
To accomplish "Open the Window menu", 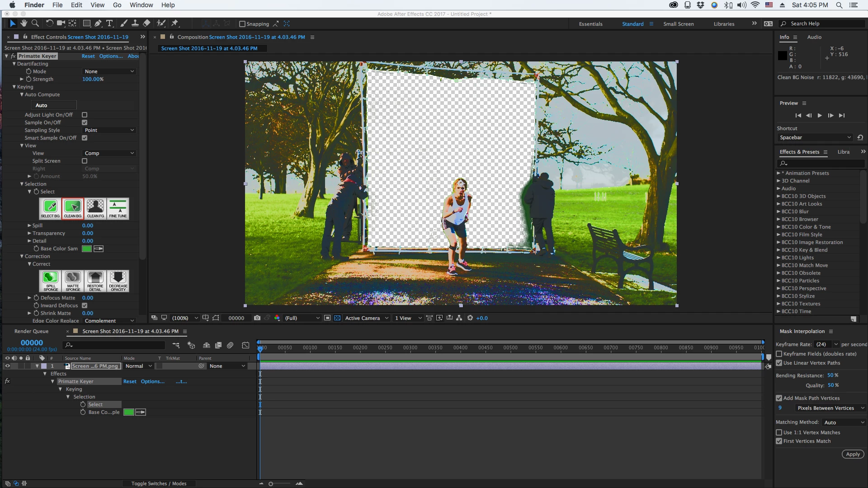I will click(x=141, y=5).
